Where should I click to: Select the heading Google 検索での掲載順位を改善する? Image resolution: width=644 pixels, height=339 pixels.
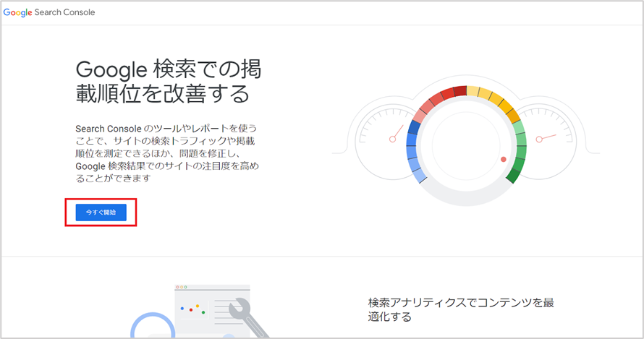coord(169,81)
